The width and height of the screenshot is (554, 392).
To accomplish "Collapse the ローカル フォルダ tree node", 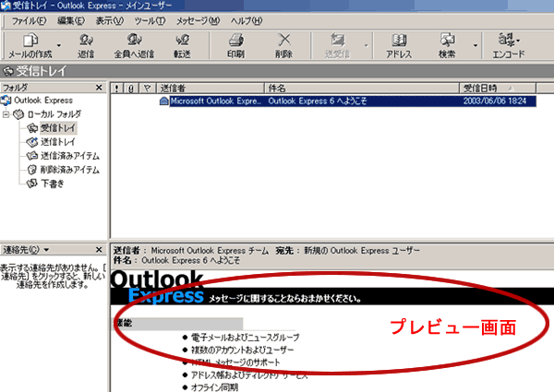I will pyautogui.click(x=6, y=114).
